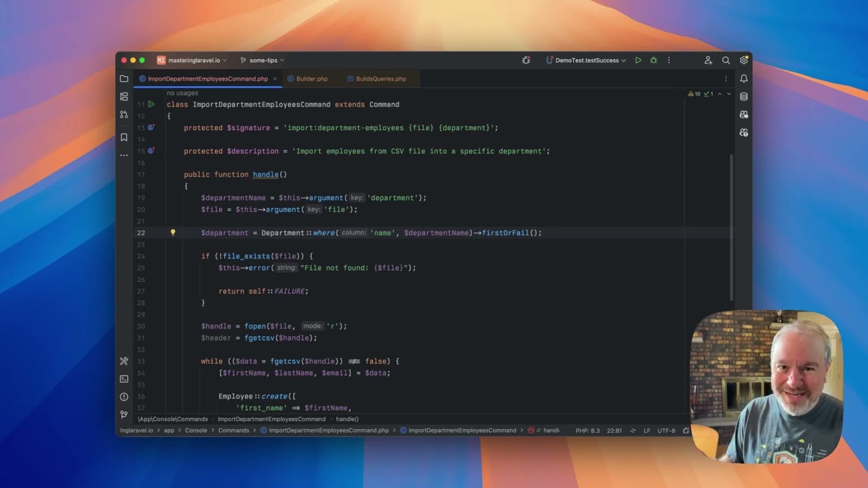This screenshot has width=868, height=488.
Task: Run DemoTest.testSuccess with green play button
Action: click(638, 60)
